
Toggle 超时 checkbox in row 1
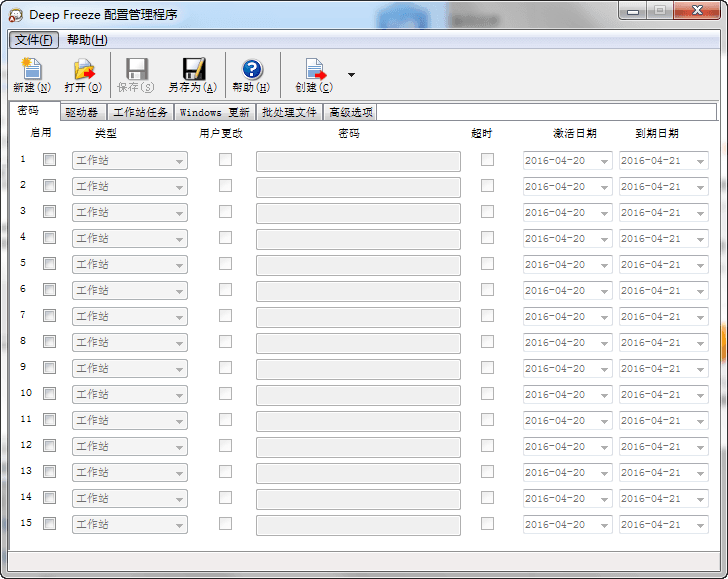coord(488,160)
